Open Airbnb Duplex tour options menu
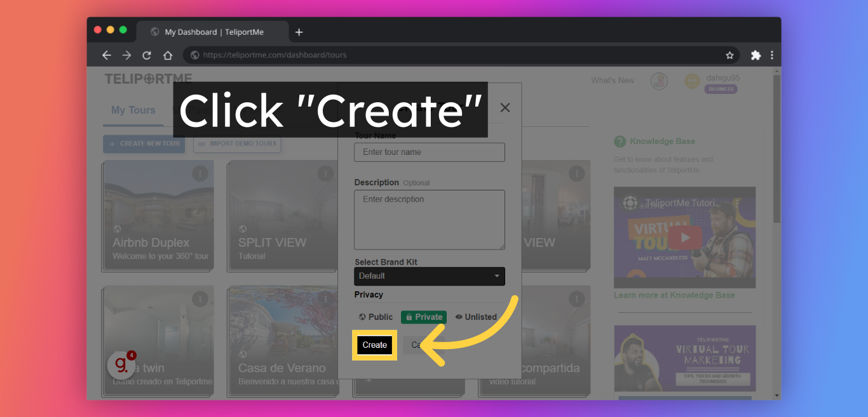This screenshot has width=868, height=417. [x=200, y=173]
